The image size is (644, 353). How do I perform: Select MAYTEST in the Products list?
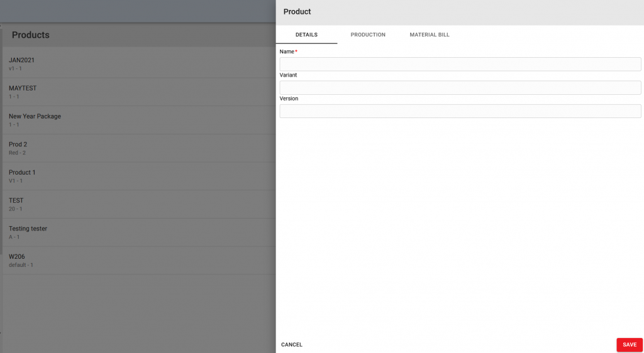point(139,92)
